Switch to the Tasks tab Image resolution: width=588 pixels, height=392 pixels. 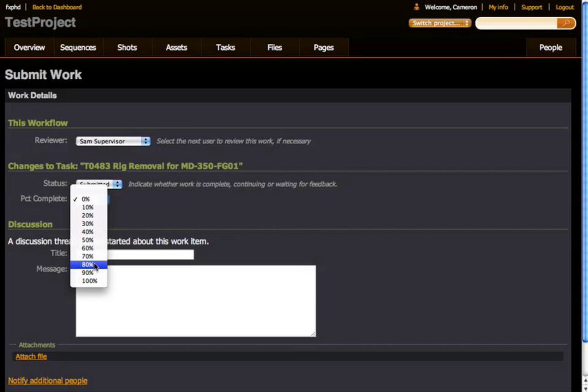225,48
